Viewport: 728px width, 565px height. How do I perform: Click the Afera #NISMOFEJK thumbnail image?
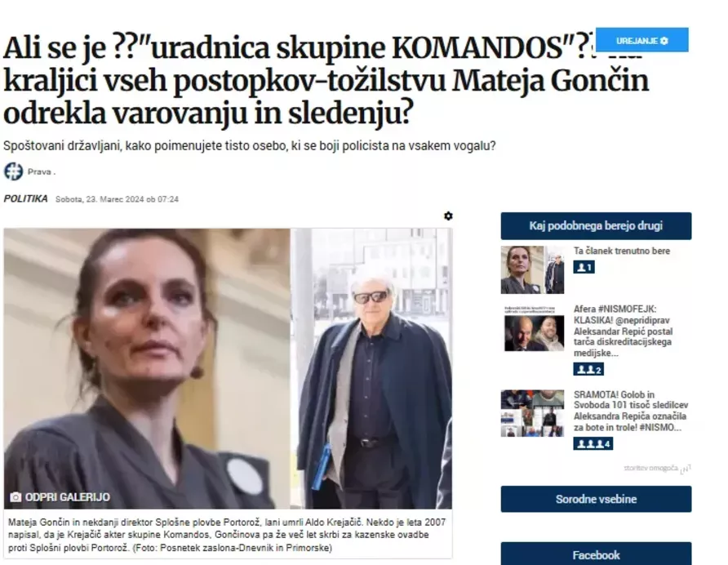point(534,328)
